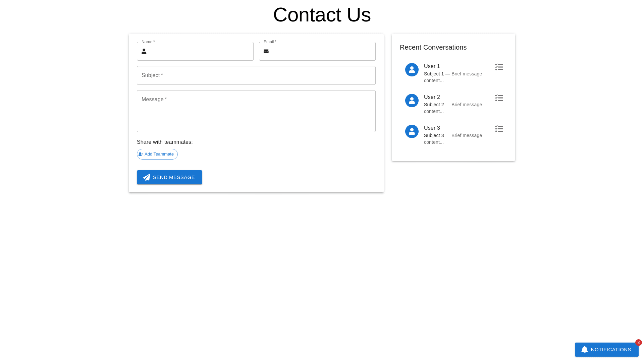Click the add-person icon on Add Teammate chip

click(141, 154)
